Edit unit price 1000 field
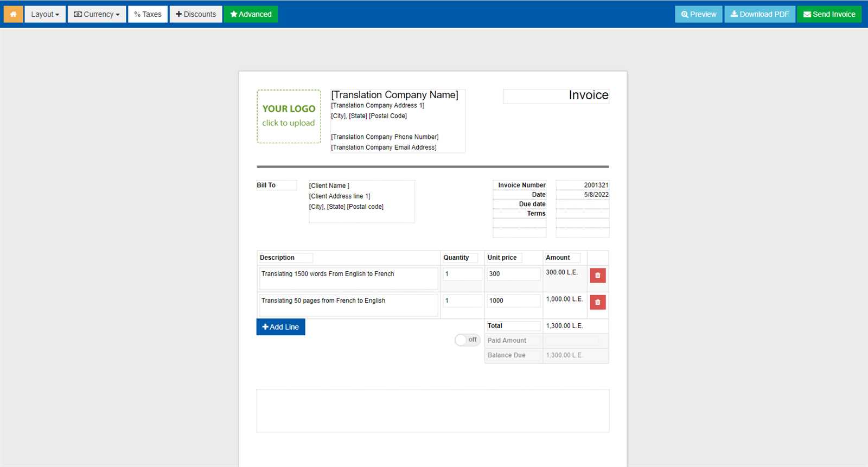 (x=513, y=300)
